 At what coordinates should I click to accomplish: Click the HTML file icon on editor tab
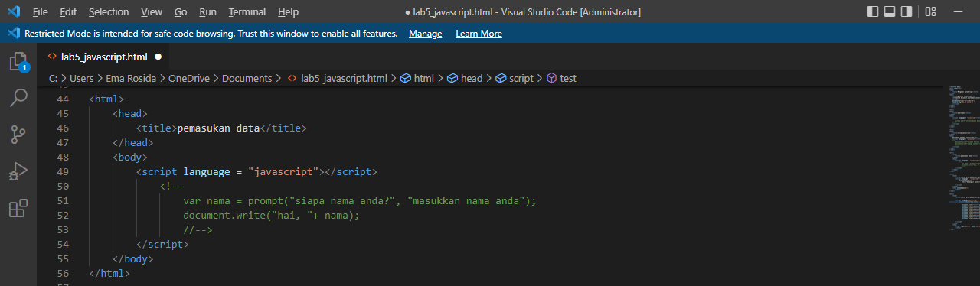52,57
